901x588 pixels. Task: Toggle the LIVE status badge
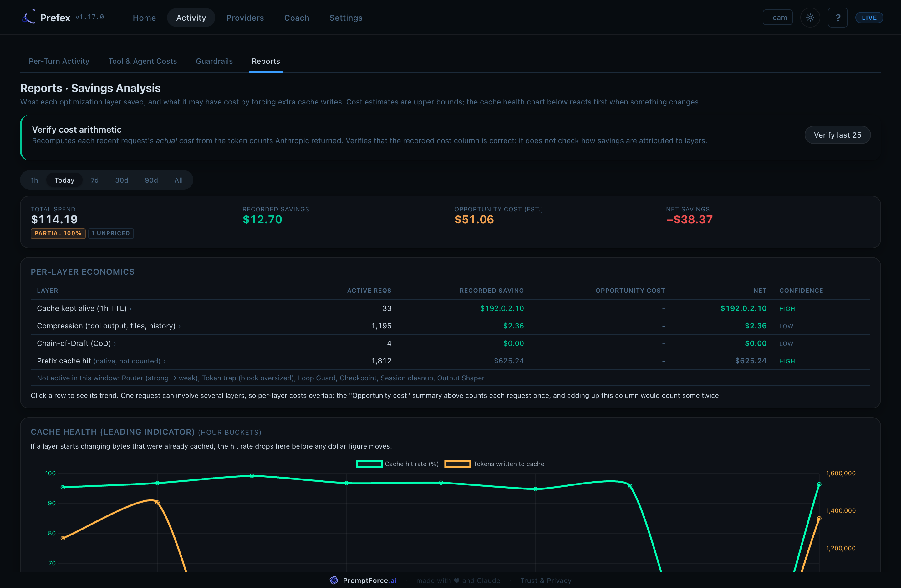pyautogui.click(x=869, y=18)
